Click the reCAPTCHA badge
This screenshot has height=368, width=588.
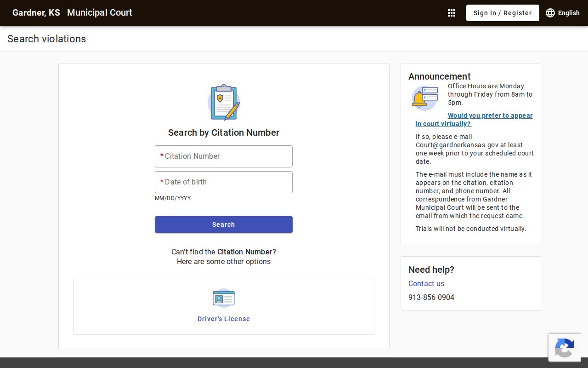tap(565, 347)
